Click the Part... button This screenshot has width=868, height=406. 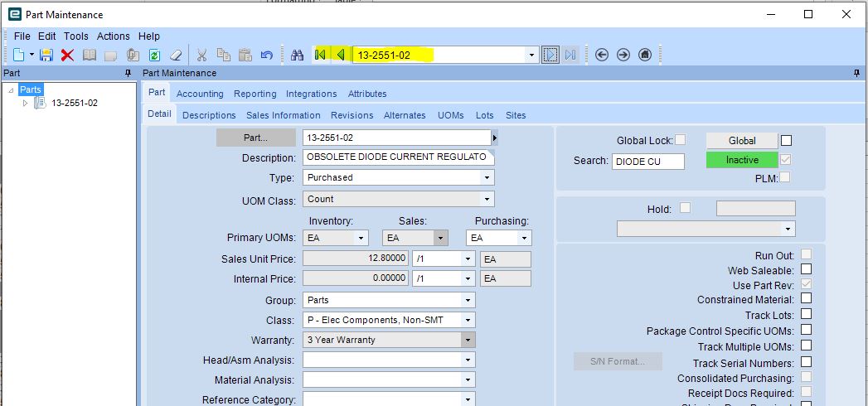click(255, 138)
